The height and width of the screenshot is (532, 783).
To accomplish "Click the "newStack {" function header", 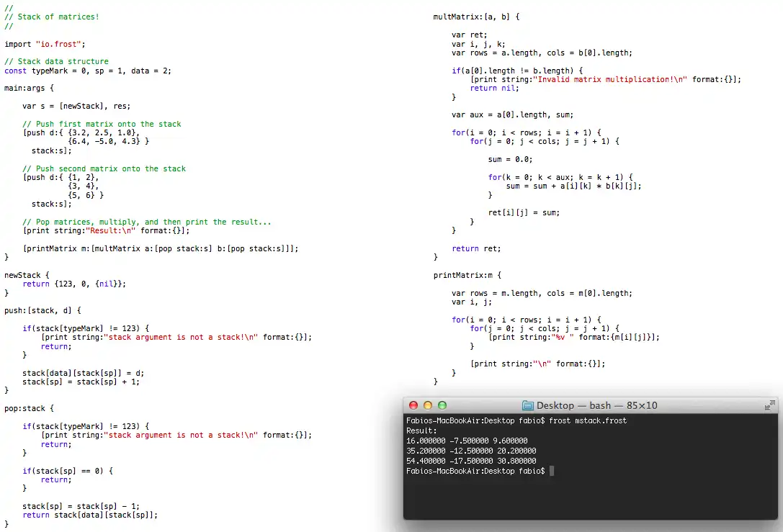I will (x=27, y=275).
